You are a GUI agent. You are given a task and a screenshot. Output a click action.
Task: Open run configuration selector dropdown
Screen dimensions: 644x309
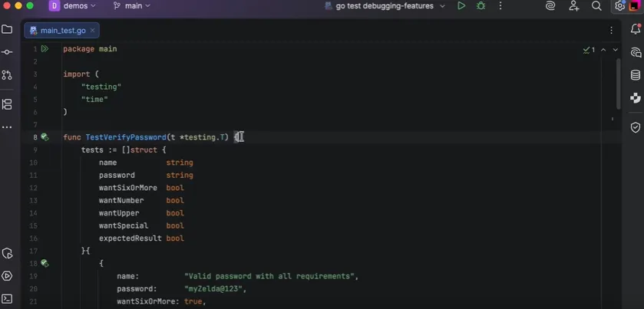[x=385, y=5]
